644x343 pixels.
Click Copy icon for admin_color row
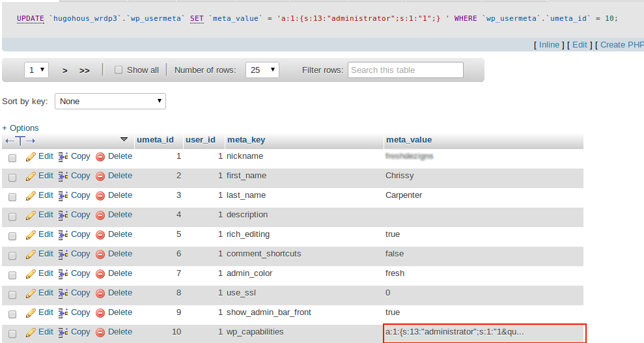(63, 274)
